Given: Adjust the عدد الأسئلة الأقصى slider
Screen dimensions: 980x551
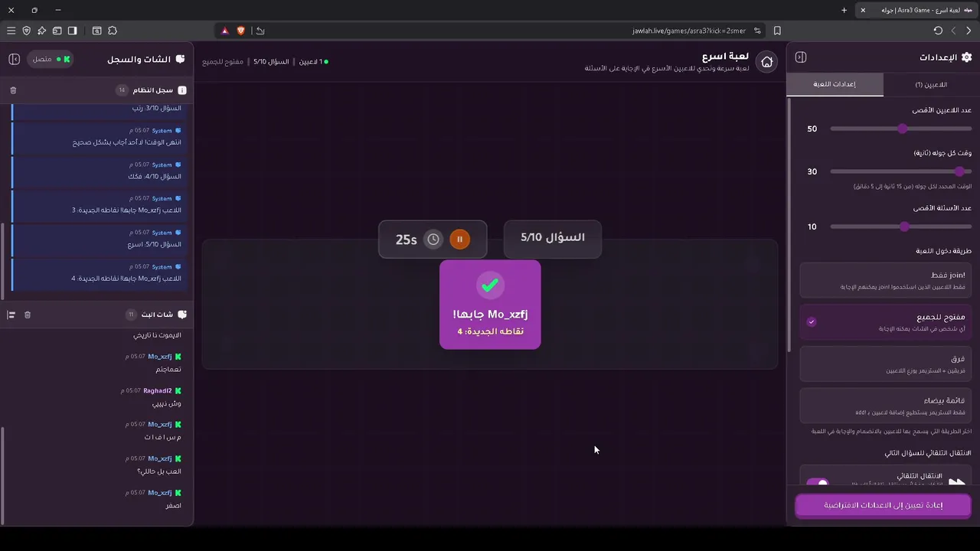Looking at the screenshot, I should (900, 227).
